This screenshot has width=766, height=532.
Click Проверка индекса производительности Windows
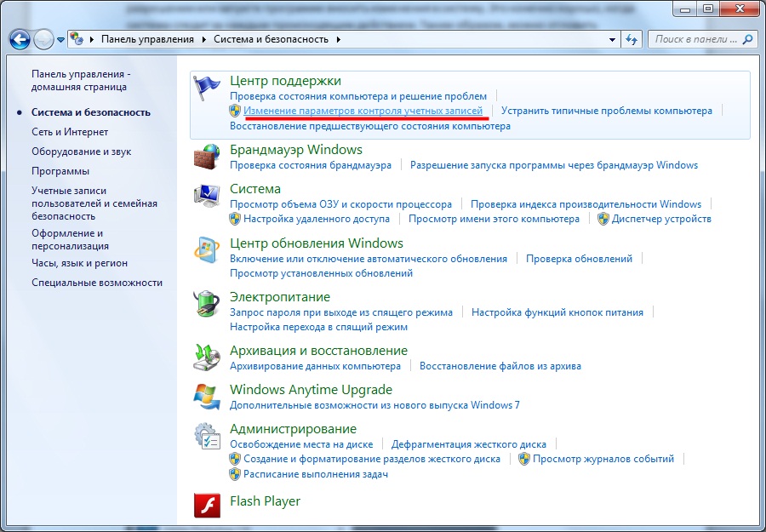pyautogui.click(x=586, y=204)
